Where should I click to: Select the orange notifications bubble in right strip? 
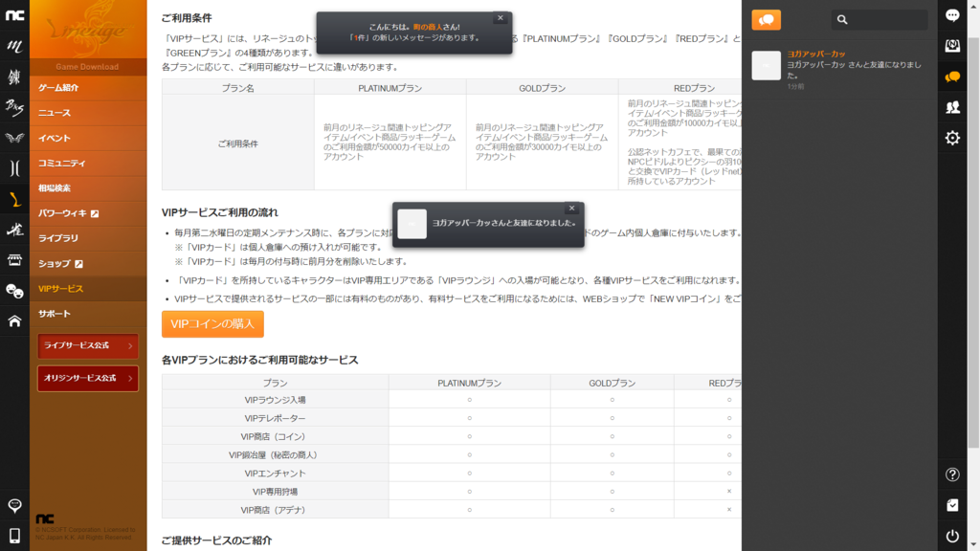[952, 77]
